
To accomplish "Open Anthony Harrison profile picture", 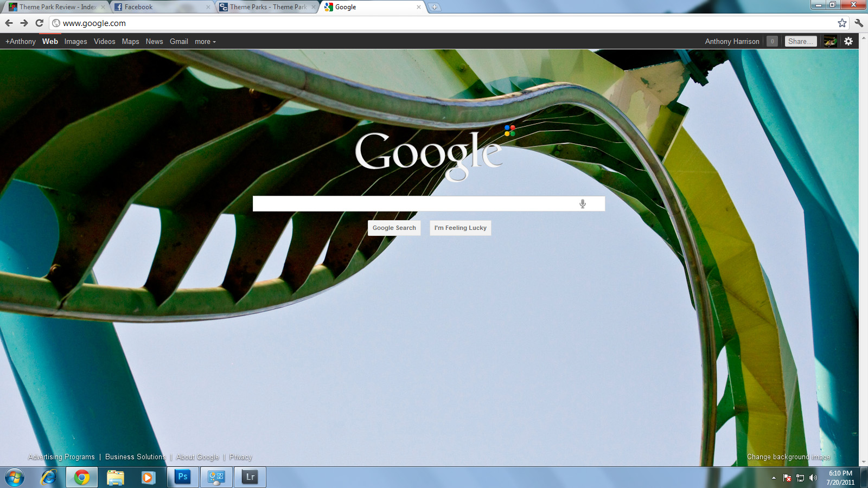I will click(x=830, y=41).
